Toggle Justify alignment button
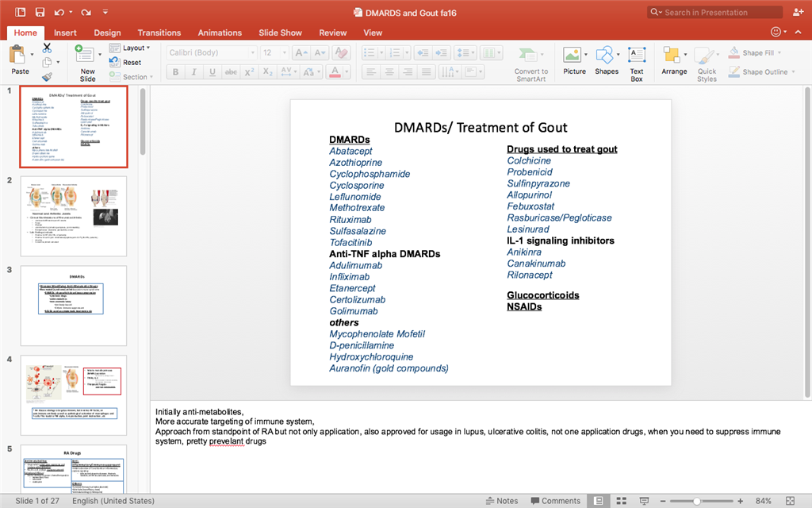The width and height of the screenshot is (812, 508). click(x=426, y=72)
